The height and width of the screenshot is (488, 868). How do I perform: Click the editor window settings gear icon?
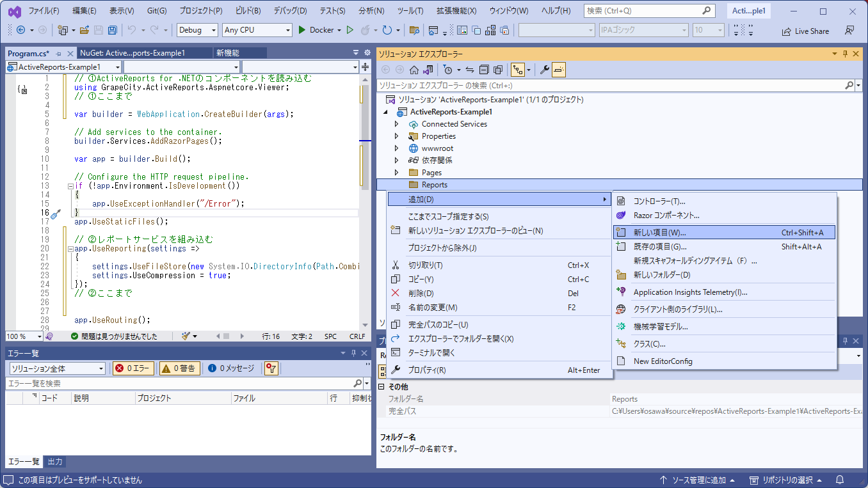[367, 53]
